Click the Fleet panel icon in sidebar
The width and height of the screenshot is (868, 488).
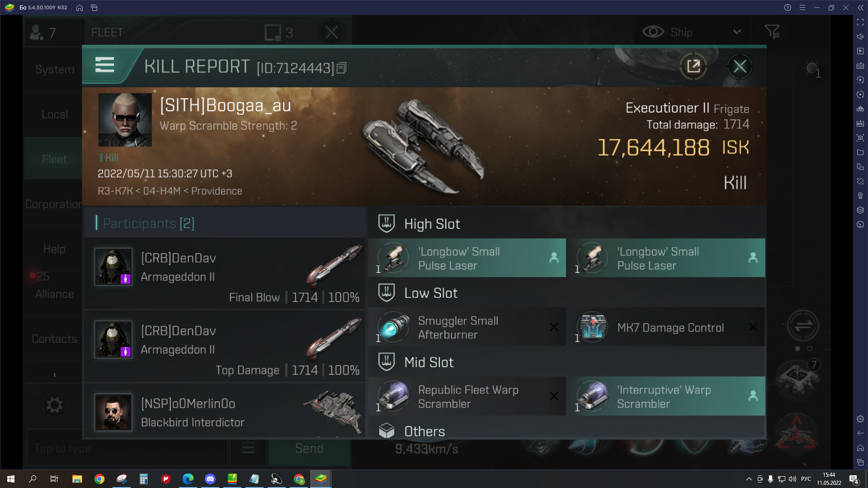(x=54, y=159)
